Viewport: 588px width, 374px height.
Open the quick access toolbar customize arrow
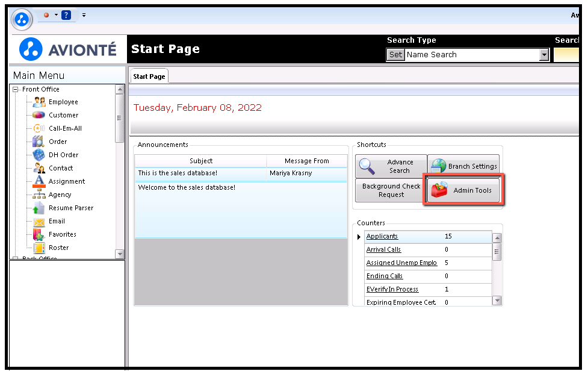pyautogui.click(x=84, y=15)
